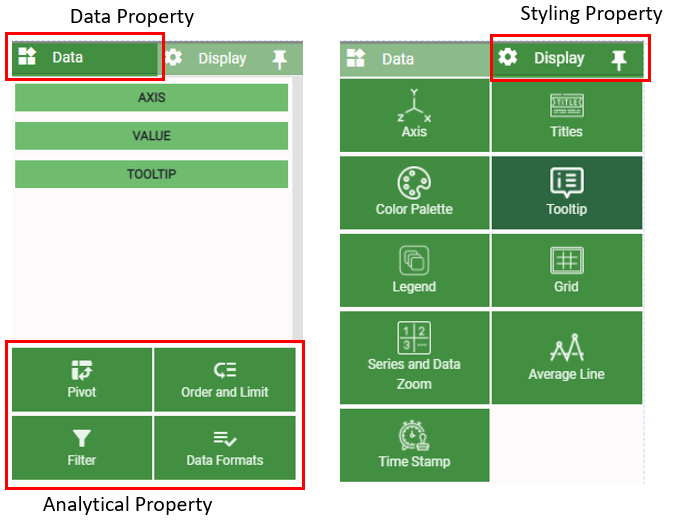Select the Grid styling option
Image resolution: width=678 pixels, height=520 pixels.
[x=566, y=271]
